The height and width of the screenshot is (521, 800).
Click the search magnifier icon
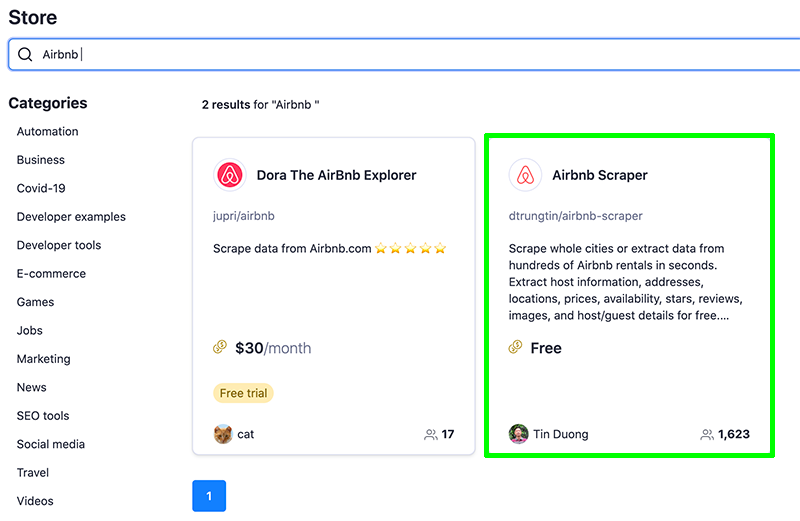[x=25, y=54]
